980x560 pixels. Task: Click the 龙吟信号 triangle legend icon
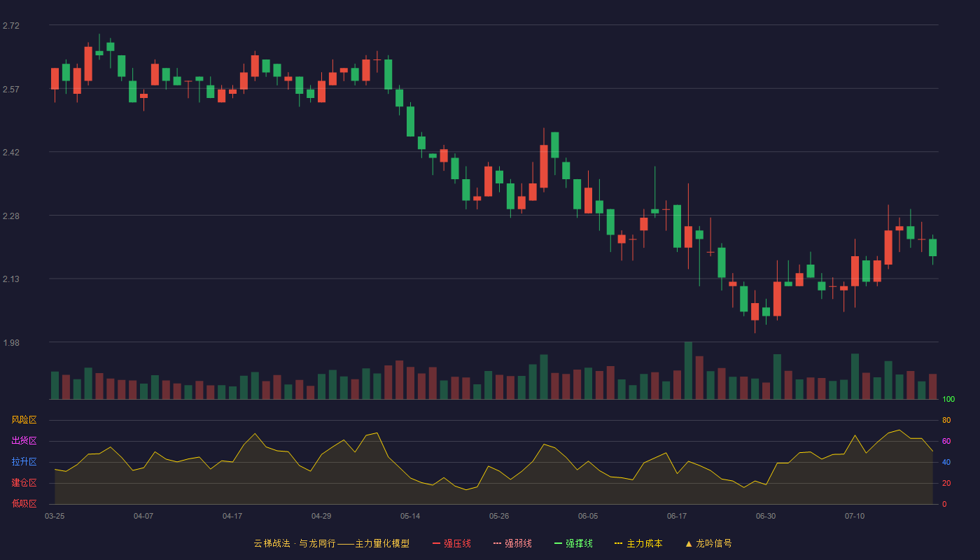pyautogui.click(x=689, y=543)
